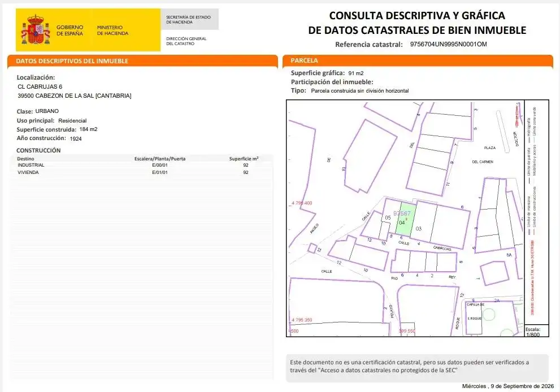Click surface value 92 in INDUSTRIAL row
Screen dimensions: 560x392
[246, 165]
